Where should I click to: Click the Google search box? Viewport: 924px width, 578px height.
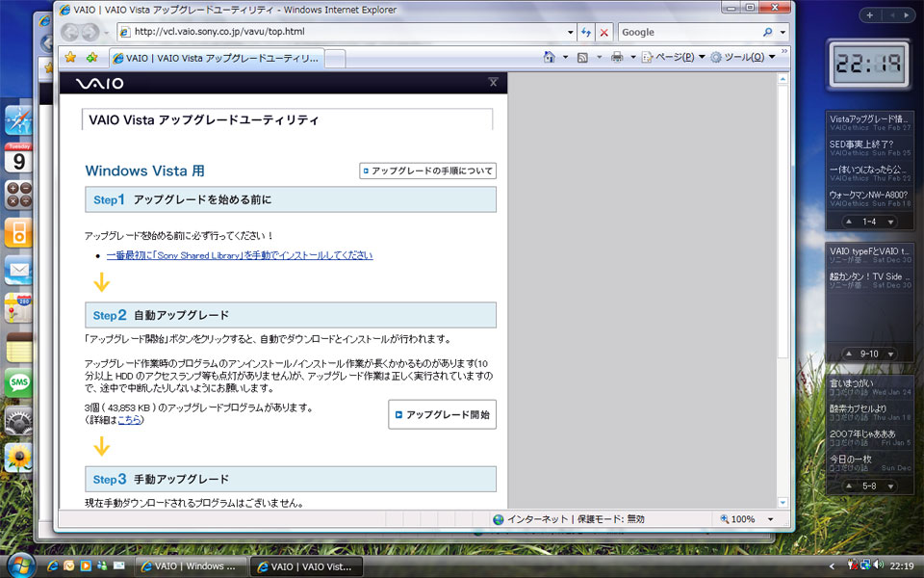(689, 33)
